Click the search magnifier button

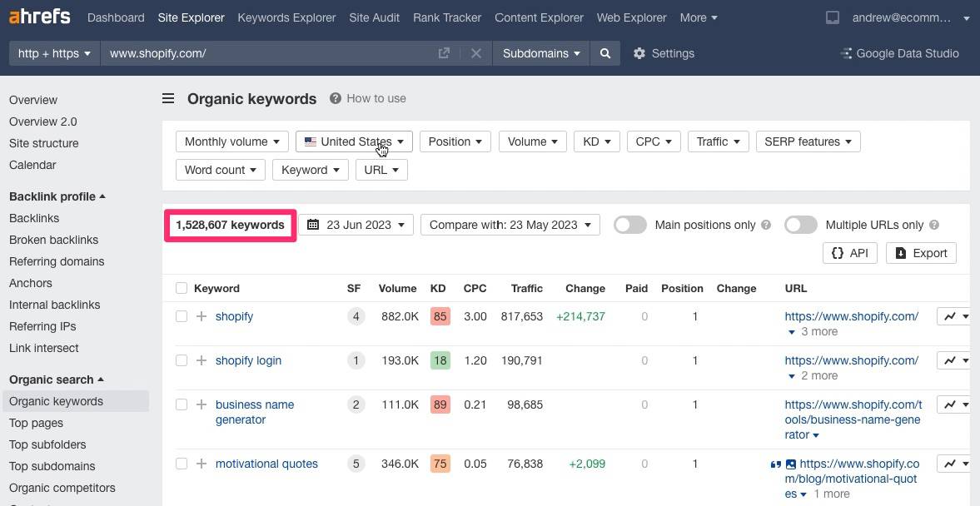(605, 54)
